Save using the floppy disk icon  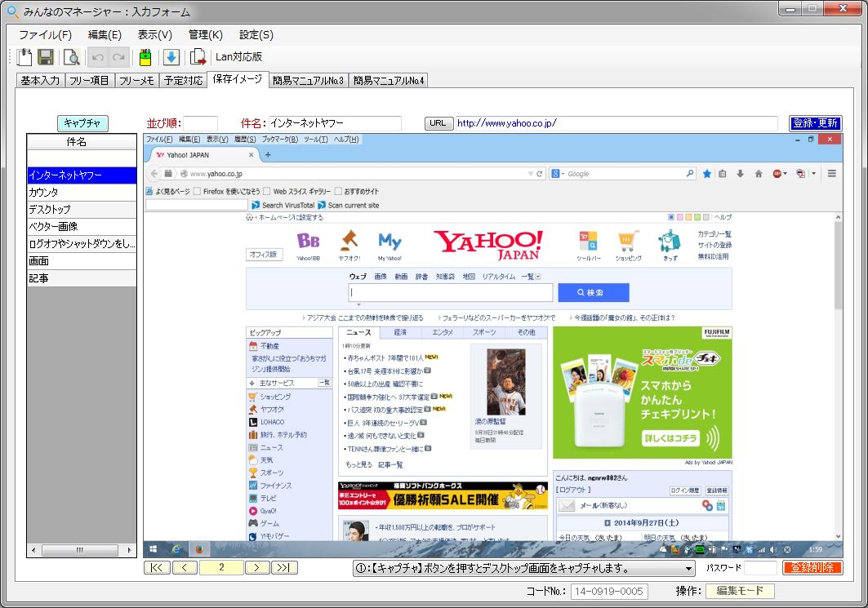(46, 56)
